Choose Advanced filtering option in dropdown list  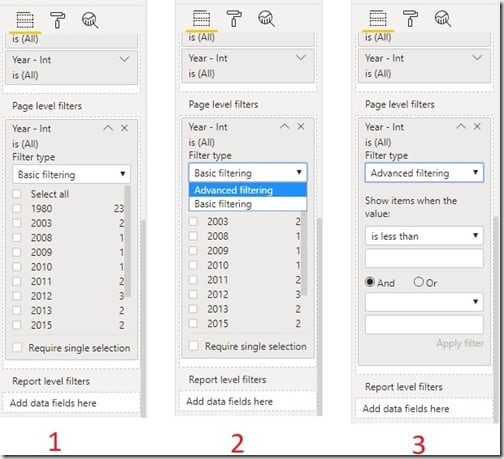pyautogui.click(x=248, y=190)
